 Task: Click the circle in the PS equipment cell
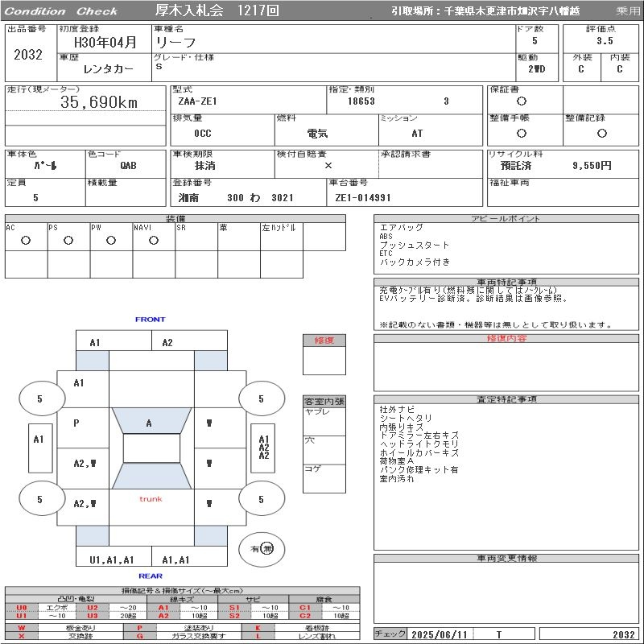pos(68,240)
